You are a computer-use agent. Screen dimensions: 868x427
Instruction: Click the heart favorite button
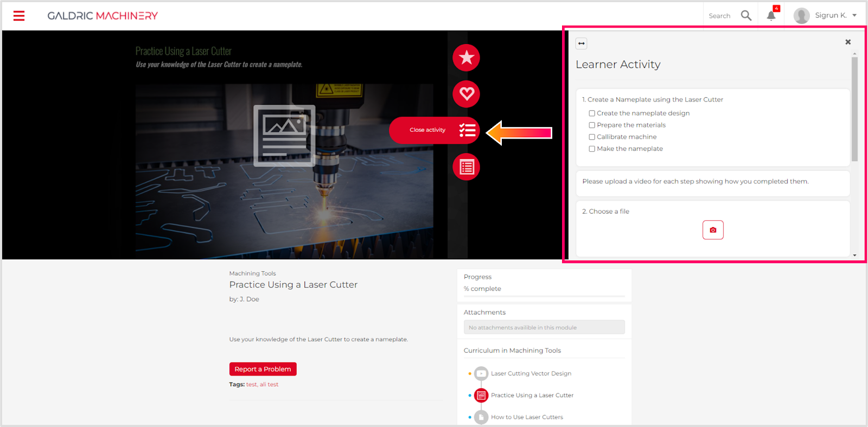tap(467, 94)
